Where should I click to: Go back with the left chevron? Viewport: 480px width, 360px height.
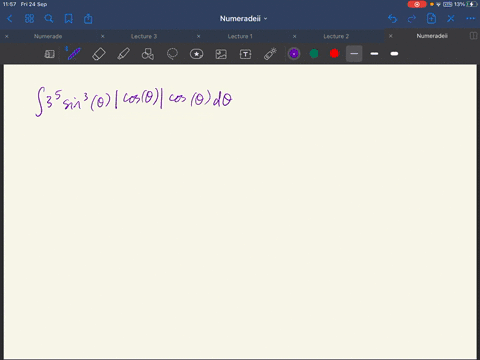tap(10, 19)
